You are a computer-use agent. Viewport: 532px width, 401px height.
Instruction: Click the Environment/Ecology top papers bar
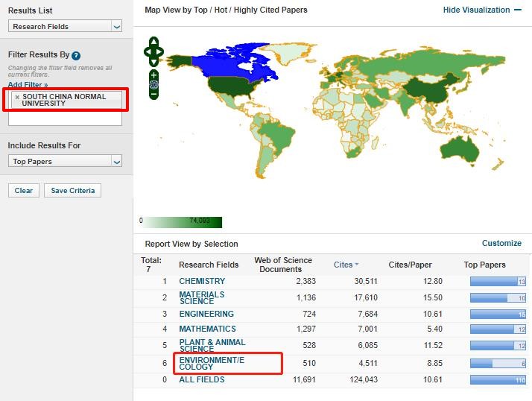498,363
